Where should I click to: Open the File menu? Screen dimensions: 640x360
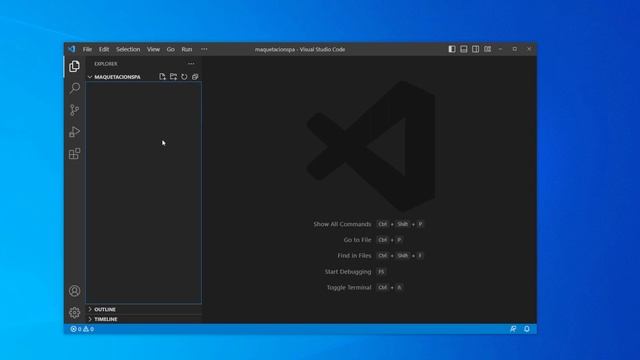pos(87,49)
